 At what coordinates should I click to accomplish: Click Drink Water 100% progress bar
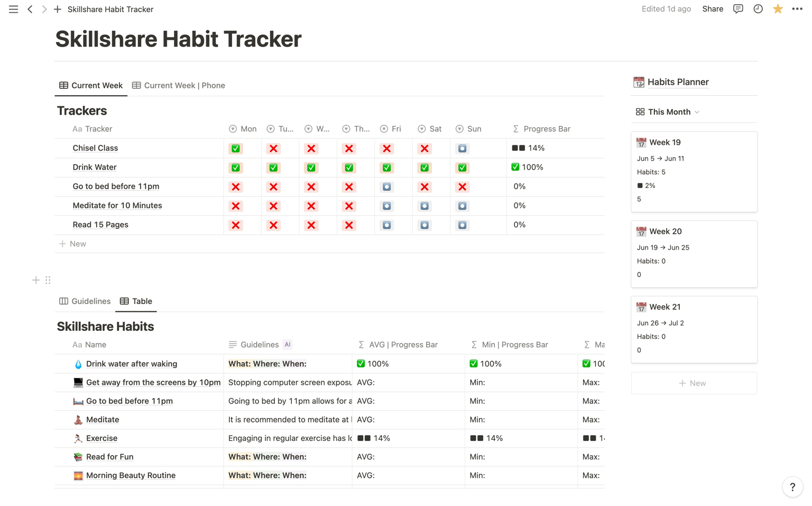(527, 167)
